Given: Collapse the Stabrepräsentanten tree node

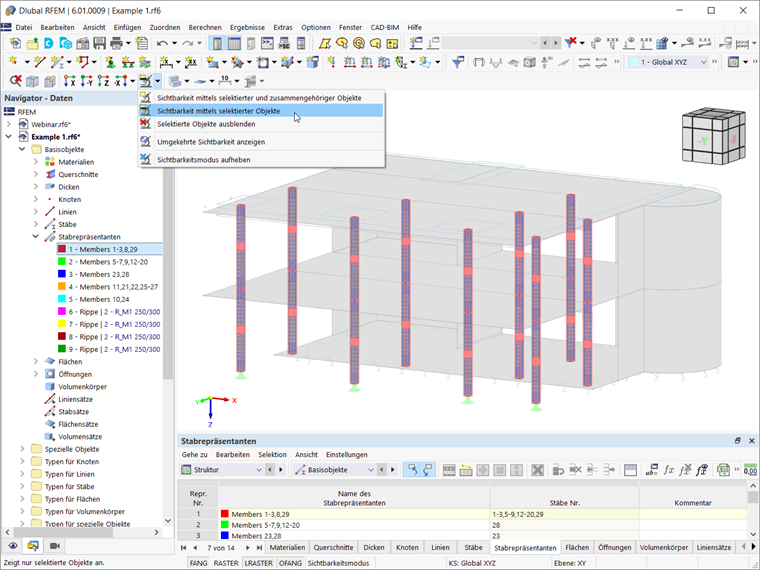Looking at the screenshot, I should coord(35,237).
